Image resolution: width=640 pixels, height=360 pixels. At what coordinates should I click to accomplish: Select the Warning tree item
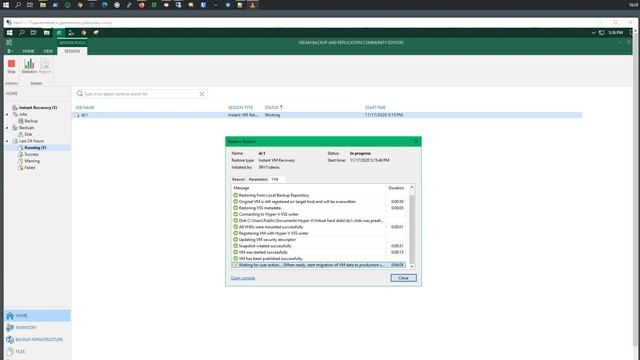(x=32, y=161)
